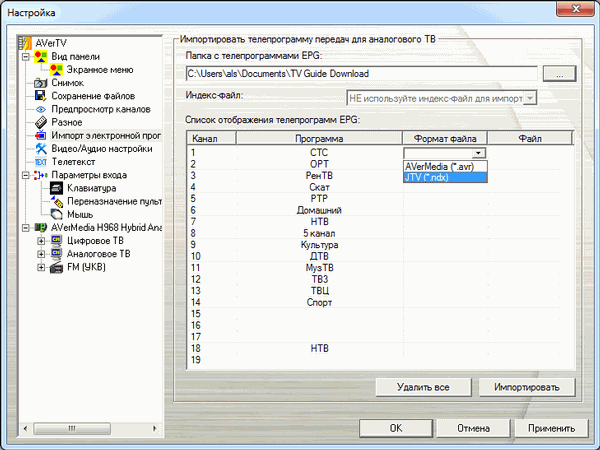The width and height of the screenshot is (600, 450).
Task: Click the Удалить все button
Action: [x=423, y=387]
